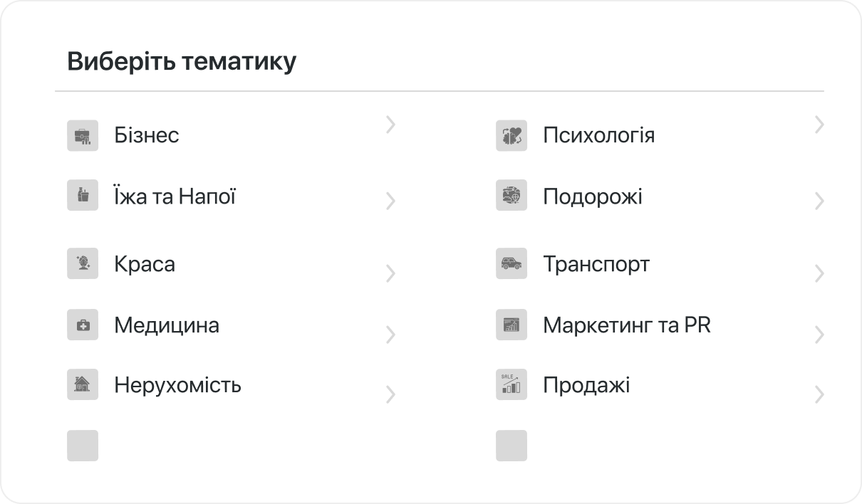862x504 pixels.
Task: Click the brain and heart psychology icon
Action: point(512,135)
